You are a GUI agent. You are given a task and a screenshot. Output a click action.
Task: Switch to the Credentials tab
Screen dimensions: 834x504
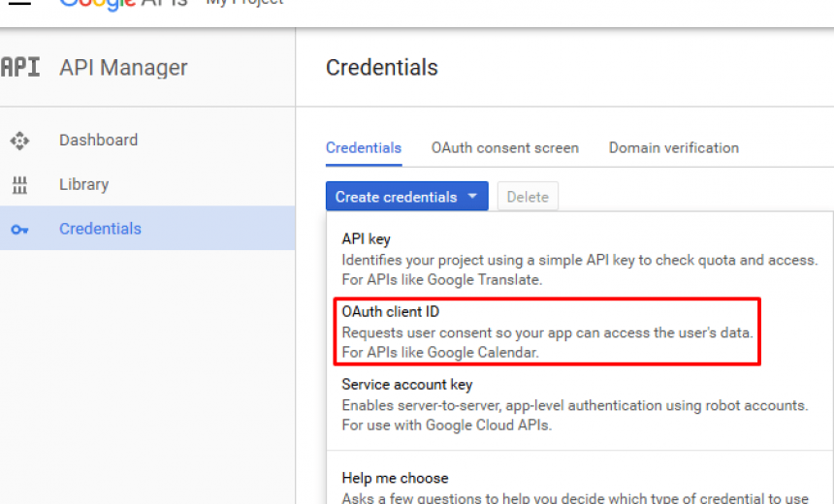pyautogui.click(x=364, y=148)
